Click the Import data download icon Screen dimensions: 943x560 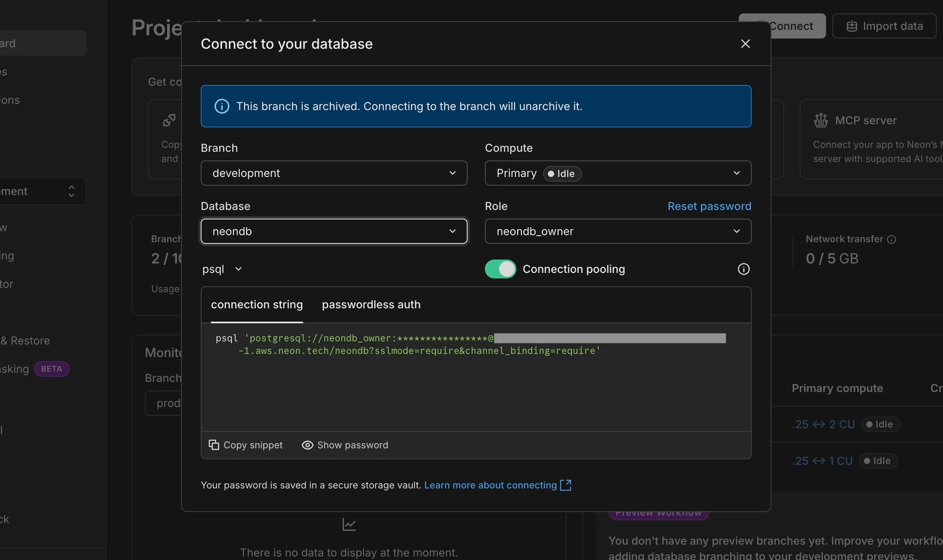851,26
